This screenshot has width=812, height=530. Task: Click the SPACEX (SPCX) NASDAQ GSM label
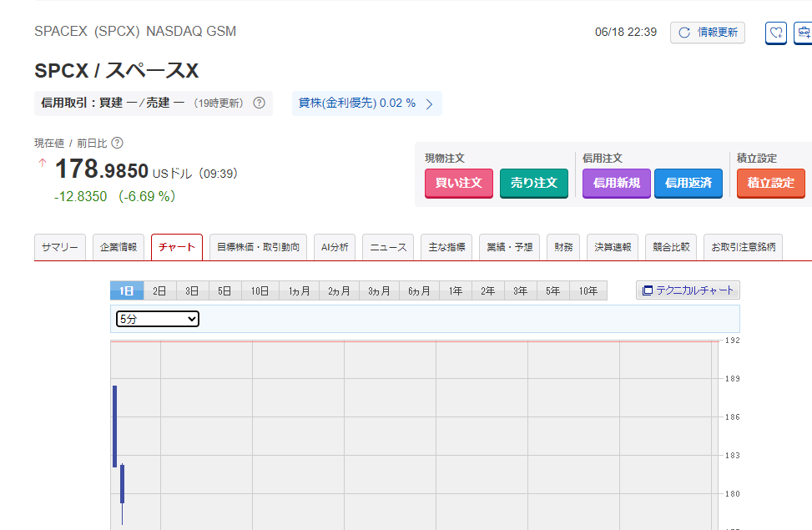pyautogui.click(x=135, y=31)
